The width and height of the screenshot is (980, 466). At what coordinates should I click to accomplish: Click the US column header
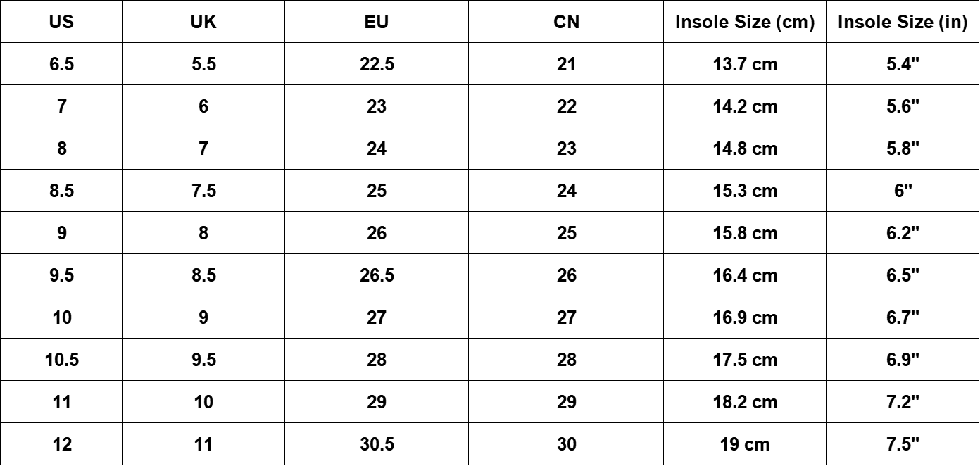coord(61,22)
